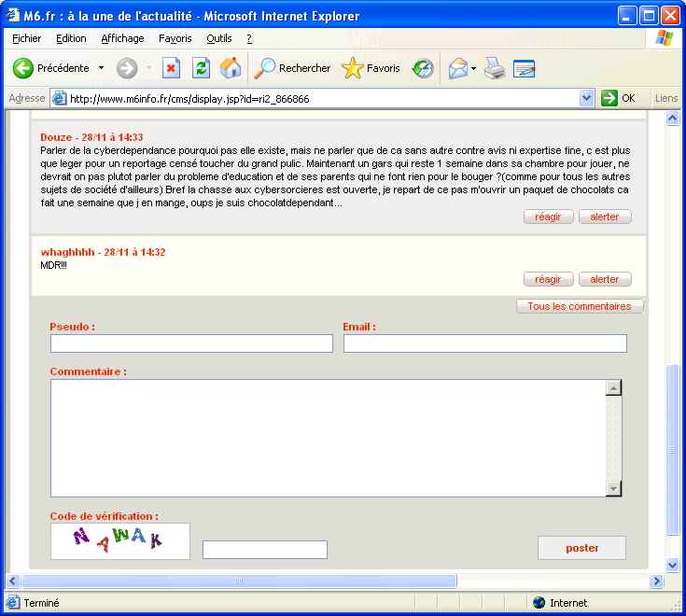686x616 pixels.
Task: Click the Précédente back arrow icon
Action: point(22,68)
